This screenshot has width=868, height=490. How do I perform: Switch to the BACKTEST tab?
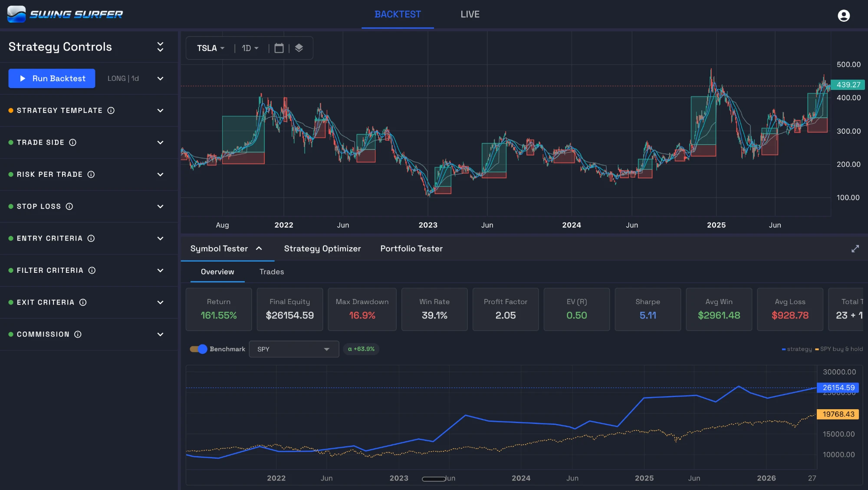pyautogui.click(x=398, y=14)
